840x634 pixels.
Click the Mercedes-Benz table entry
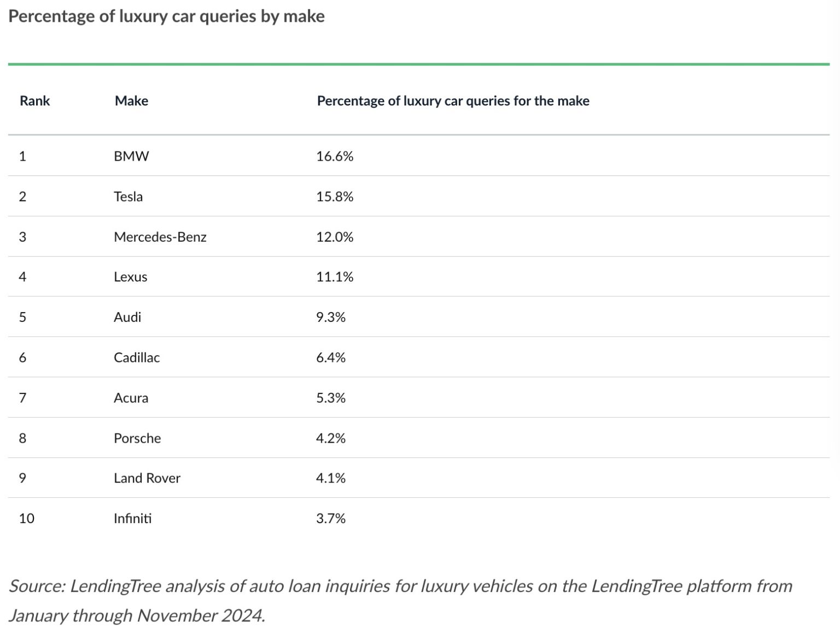tap(160, 237)
